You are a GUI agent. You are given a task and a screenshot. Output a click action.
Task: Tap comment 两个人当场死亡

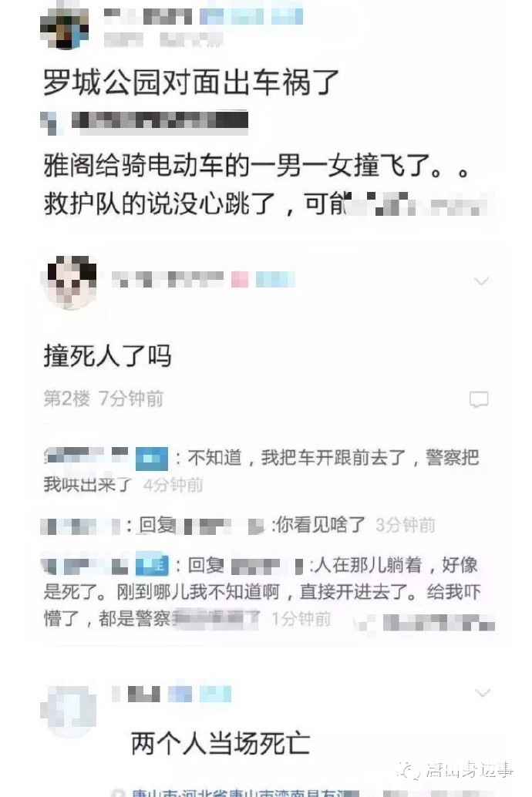pos(221,744)
